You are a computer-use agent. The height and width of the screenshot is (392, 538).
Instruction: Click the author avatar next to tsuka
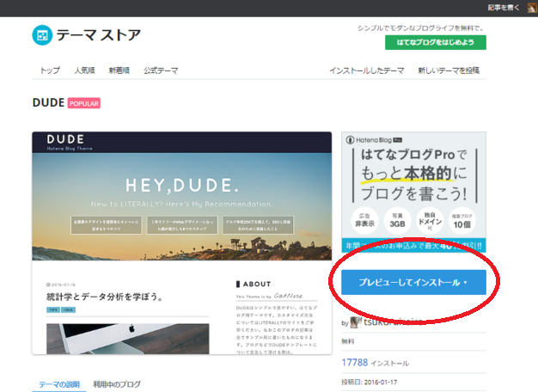coord(356,322)
